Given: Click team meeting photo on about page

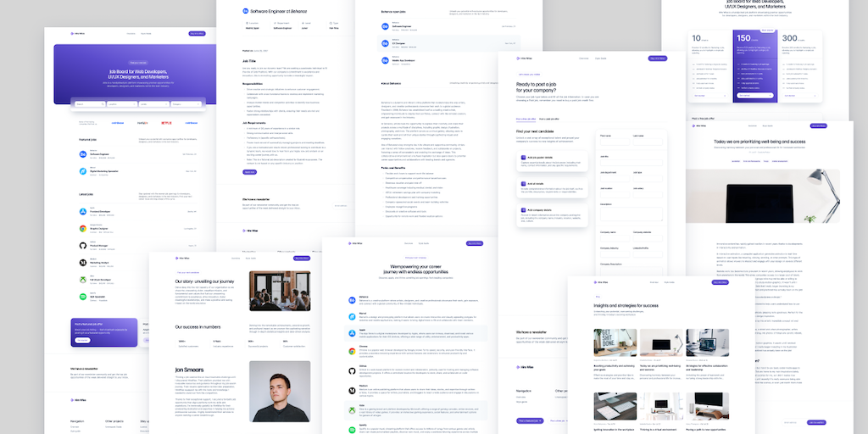Looking at the screenshot, I should click(x=280, y=291).
